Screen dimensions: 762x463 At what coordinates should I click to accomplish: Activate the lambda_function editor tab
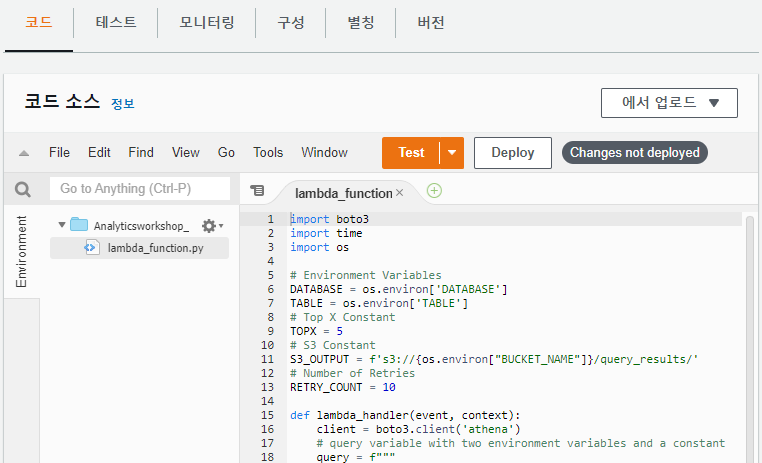(344, 193)
